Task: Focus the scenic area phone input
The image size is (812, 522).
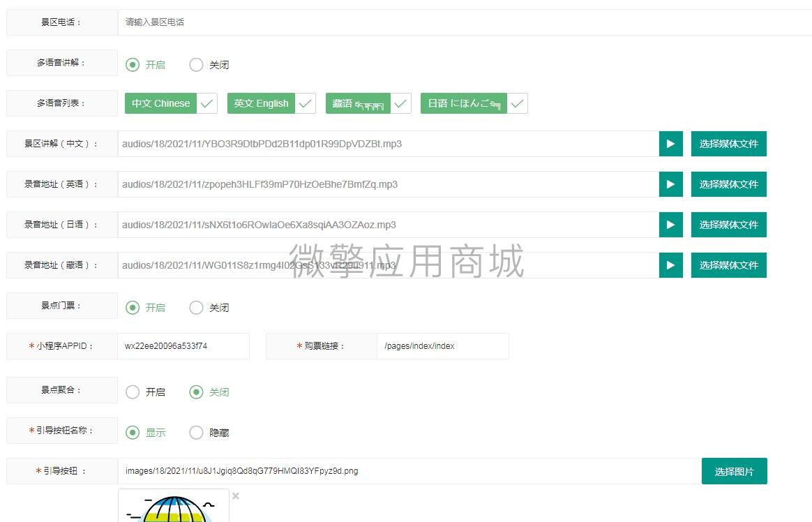Action: [465, 22]
